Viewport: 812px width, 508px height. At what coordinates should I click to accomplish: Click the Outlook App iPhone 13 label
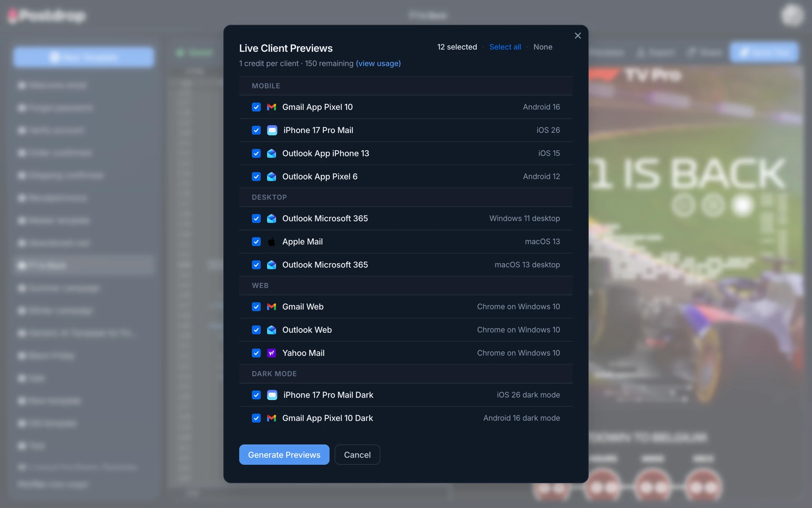point(326,153)
